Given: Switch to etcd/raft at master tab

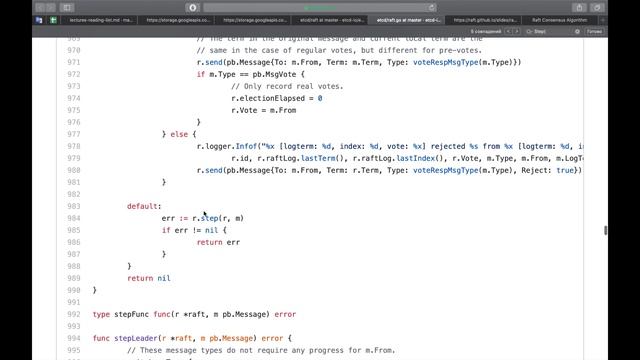Looking at the screenshot, I should pos(330,20).
